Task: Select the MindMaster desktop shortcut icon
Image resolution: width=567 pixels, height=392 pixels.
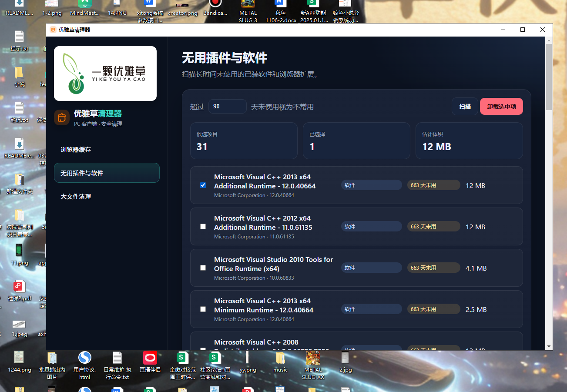Action: (85, 7)
